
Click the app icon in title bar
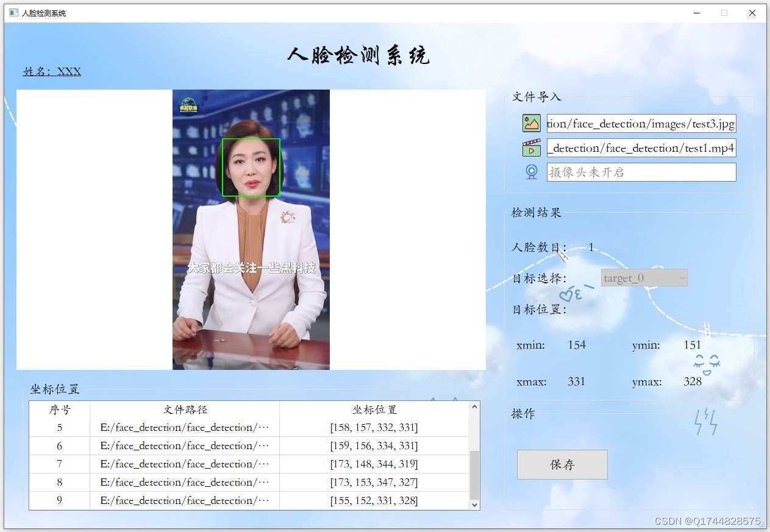pos(13,13)
